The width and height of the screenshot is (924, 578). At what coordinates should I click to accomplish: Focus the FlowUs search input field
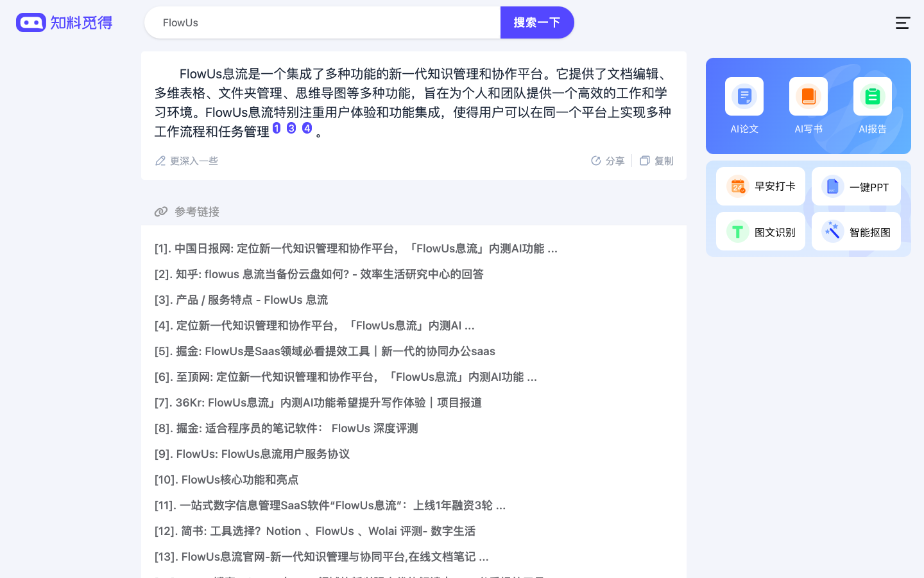pos(322,22)
